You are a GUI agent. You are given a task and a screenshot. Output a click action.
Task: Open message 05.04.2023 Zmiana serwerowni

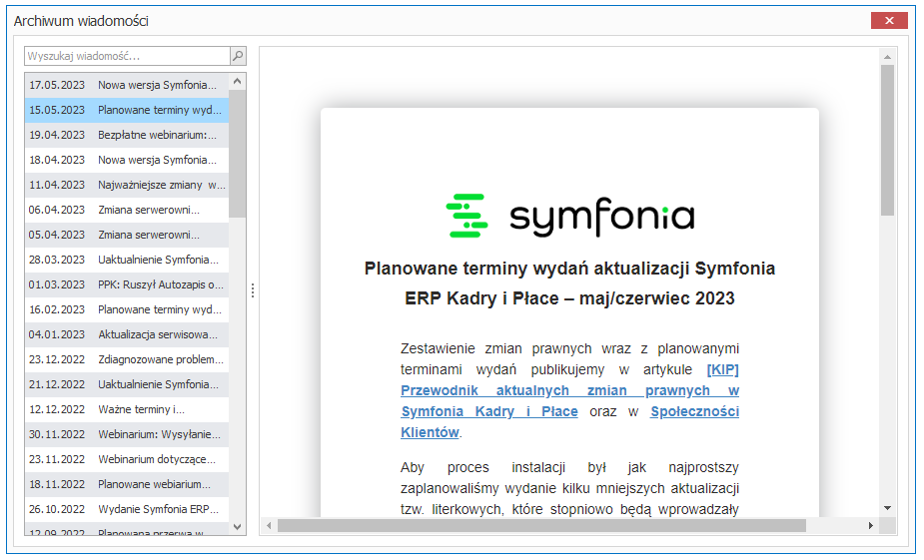click(x=127, y=235)
